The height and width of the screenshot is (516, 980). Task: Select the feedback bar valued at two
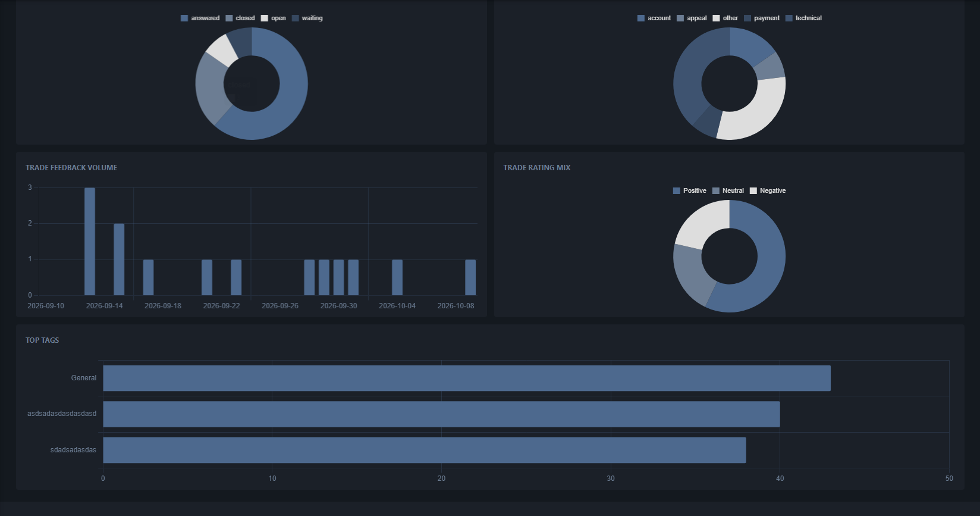pos(119,259)
